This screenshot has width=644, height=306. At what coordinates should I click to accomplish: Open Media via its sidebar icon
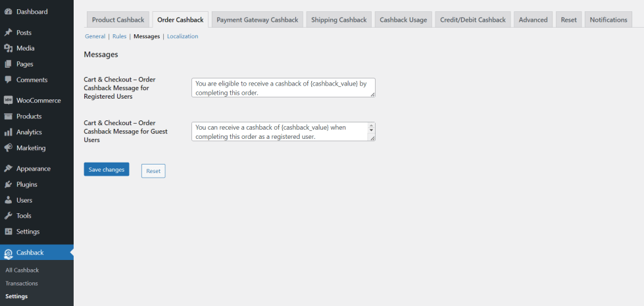pos(8,48)
